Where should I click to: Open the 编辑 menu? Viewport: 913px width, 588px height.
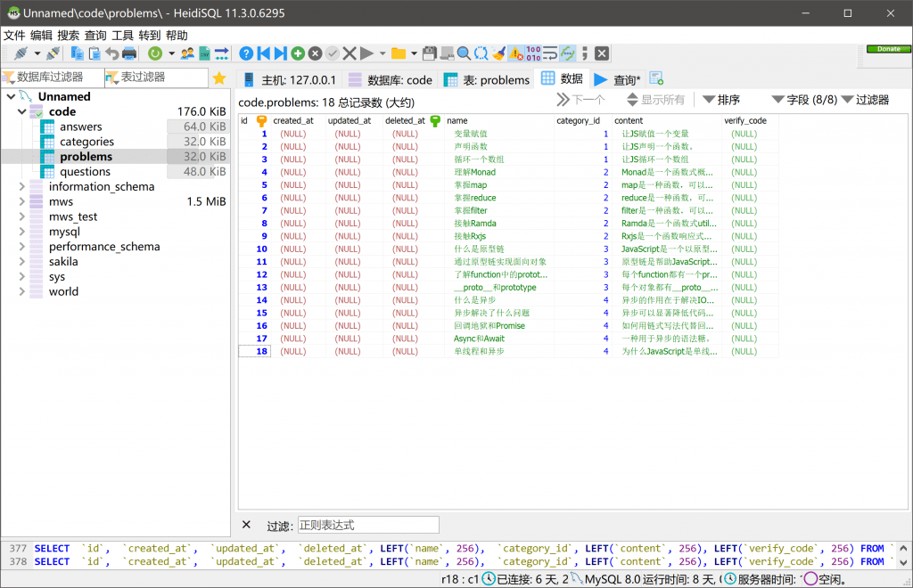pos(41,36)
